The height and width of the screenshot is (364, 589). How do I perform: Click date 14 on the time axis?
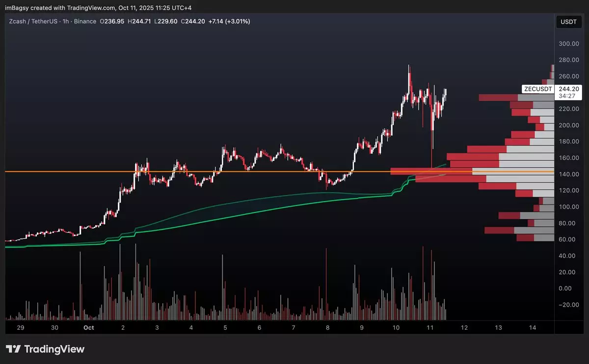click(532, 327)
